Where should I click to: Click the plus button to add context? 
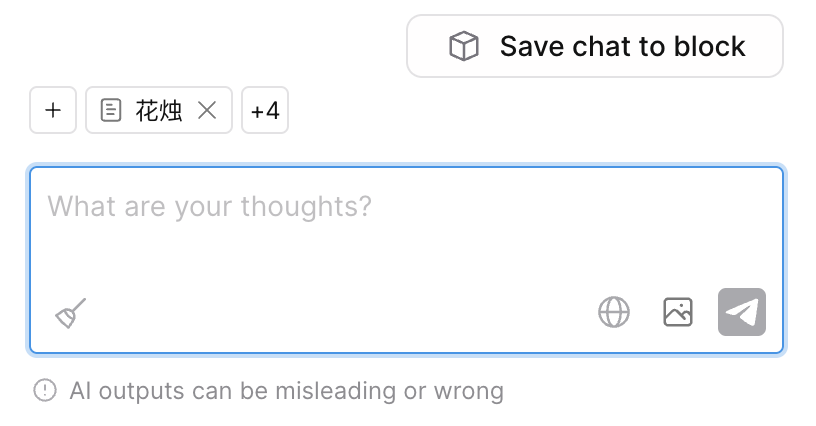click(53, 110)
